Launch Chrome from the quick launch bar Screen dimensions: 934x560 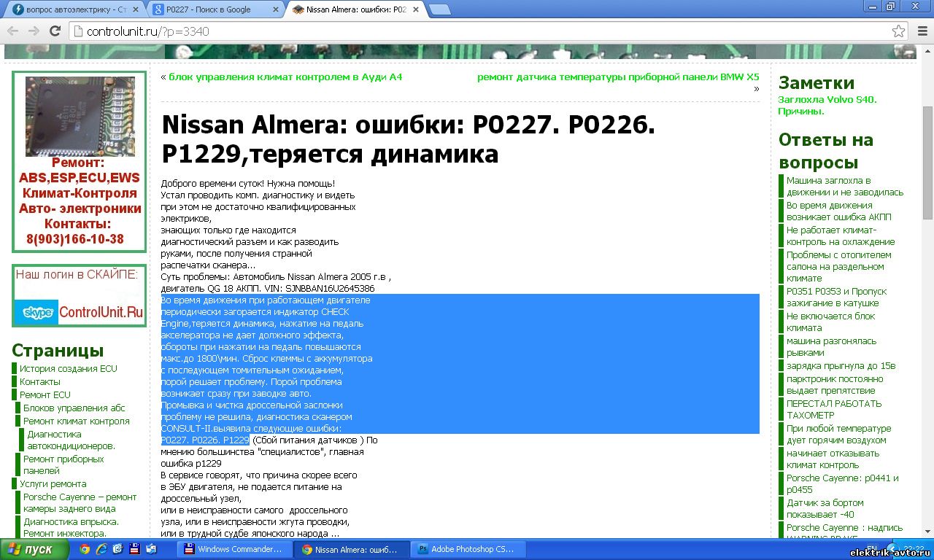coord(85,549)
